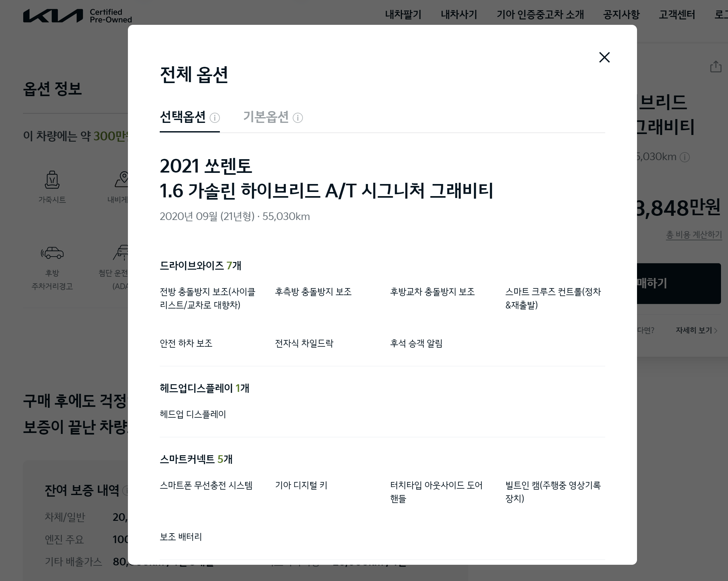Click the 가죽시트 seat icon
This screenshot has height=581, width=728.
pyautogui.click(x=52, y=180)
